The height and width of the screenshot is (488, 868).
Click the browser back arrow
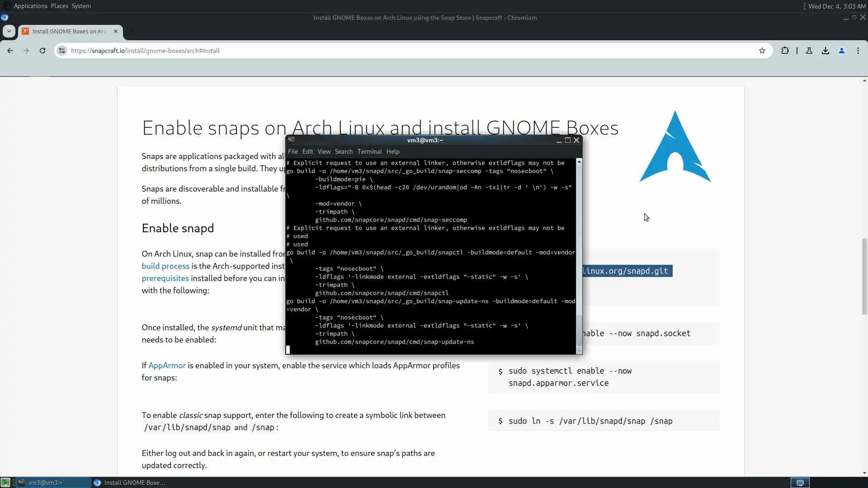click(x=10, y=51)
